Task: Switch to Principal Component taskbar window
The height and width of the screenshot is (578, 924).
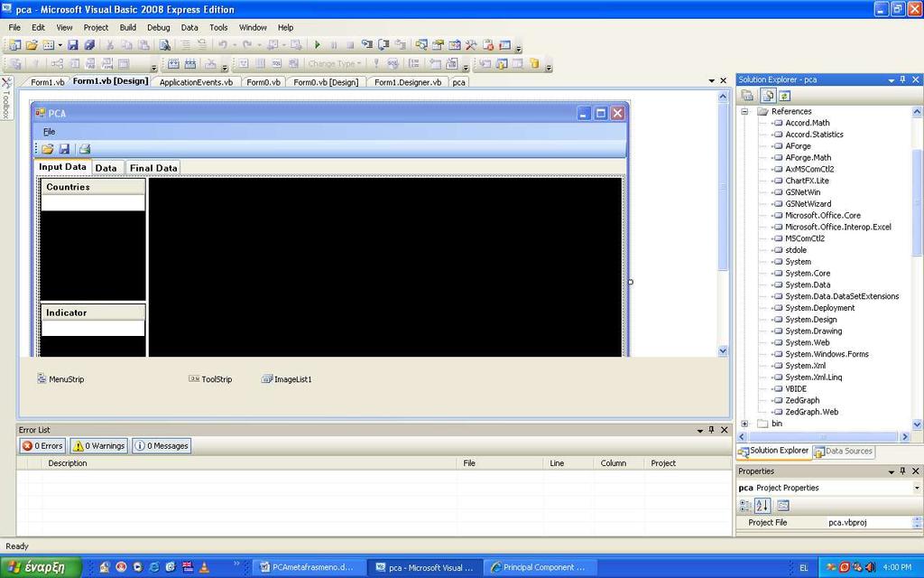Action: click(x=541, y=567)
